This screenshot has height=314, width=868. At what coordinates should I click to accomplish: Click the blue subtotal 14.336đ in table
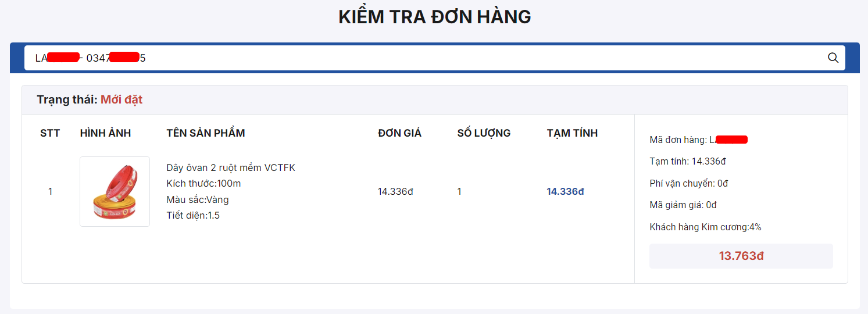pos(565,191)
